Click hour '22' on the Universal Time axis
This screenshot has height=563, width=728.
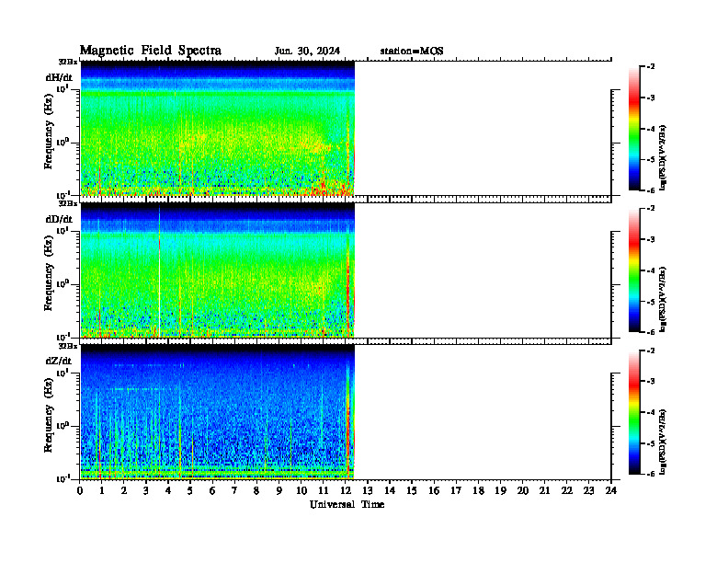(566, 491)
